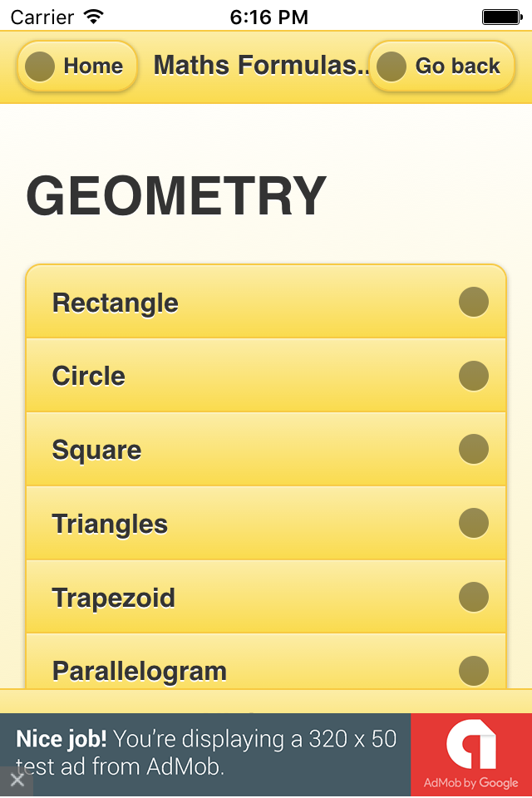532x798 pixels.
Task: Tap the AdMob test ad text
Action: [208, 753]
